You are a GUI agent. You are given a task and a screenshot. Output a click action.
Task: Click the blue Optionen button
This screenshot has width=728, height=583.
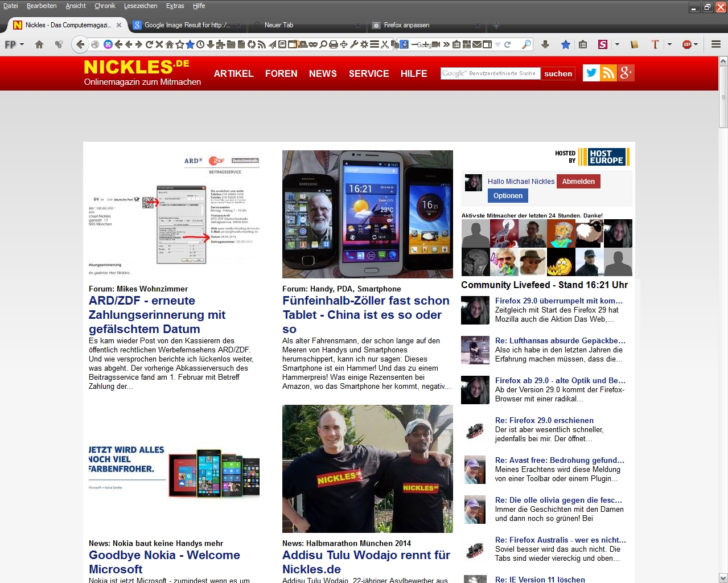508,196
